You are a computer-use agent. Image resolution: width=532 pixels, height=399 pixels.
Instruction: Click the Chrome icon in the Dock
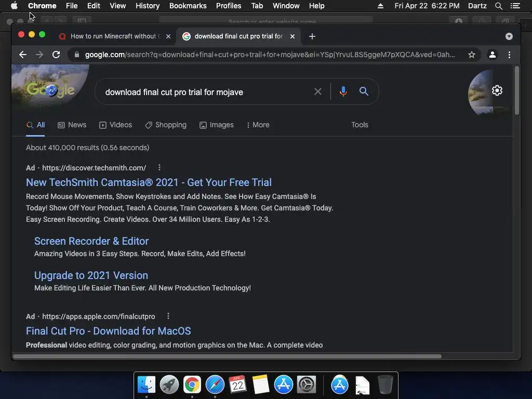(x=192, y=385)
